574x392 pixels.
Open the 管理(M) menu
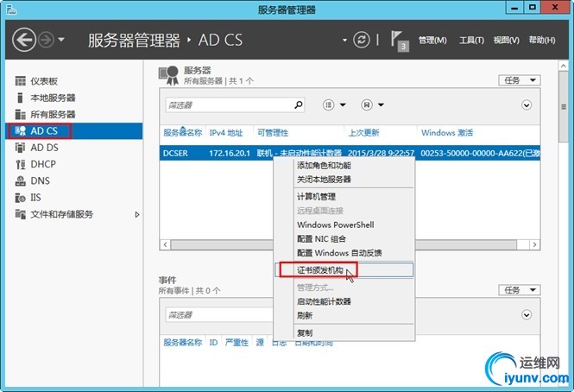click(x=432, y=40)
